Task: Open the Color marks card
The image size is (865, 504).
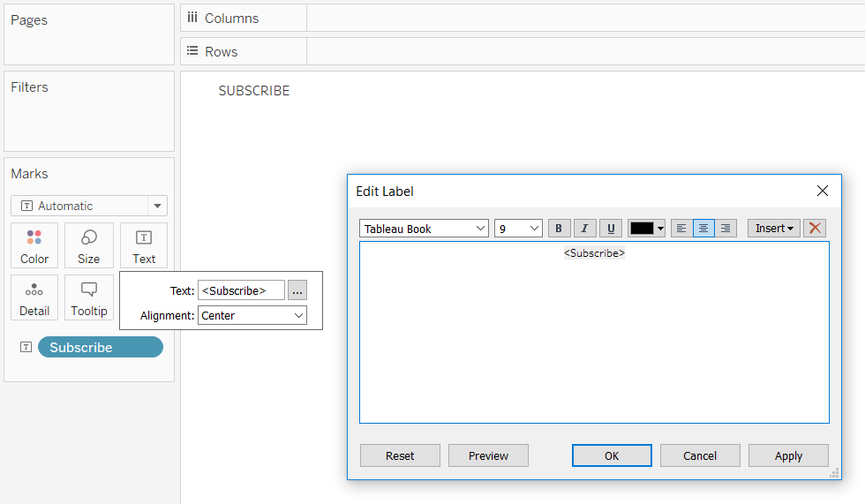Action: pos(34,245)
